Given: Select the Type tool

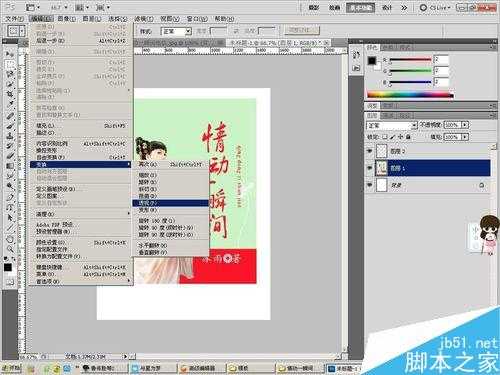Looking at the screenshot, I should [10, 207].
